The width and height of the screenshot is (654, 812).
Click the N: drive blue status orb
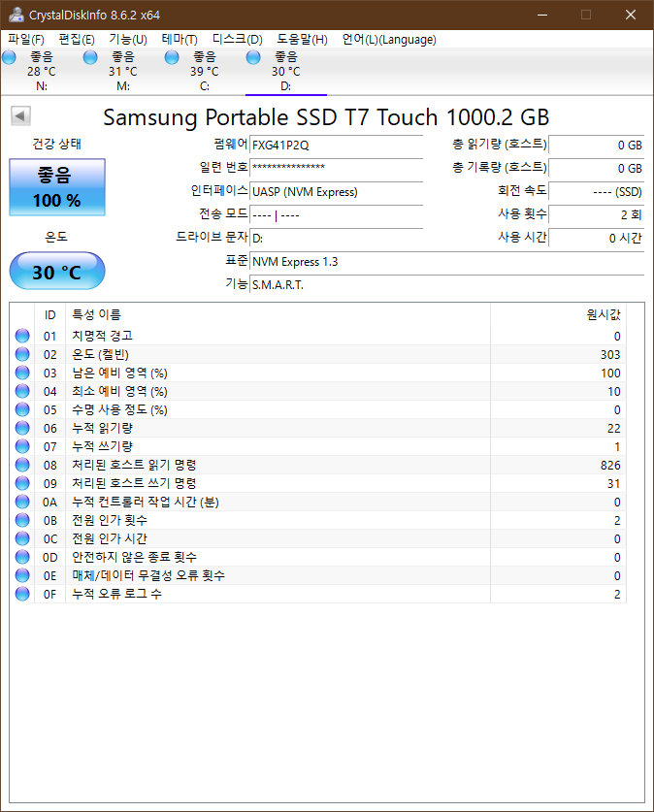(x=10, y=57)
